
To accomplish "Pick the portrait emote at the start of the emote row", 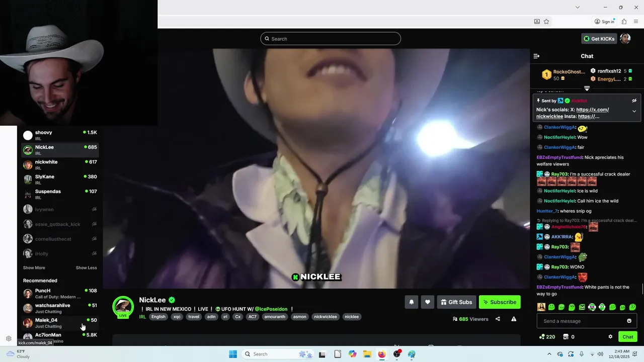I will coord(541,307).
